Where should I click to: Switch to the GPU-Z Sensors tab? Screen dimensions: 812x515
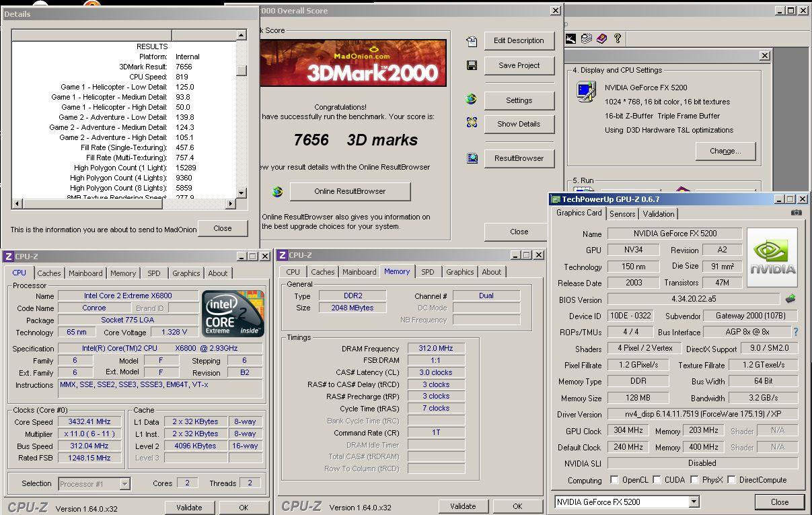tap(622, 213)
